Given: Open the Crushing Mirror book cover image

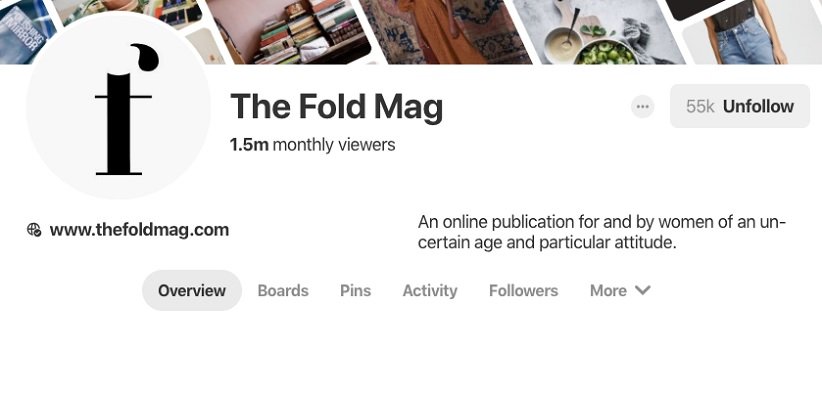Looking at the screenshot, I should coord(25,32).
